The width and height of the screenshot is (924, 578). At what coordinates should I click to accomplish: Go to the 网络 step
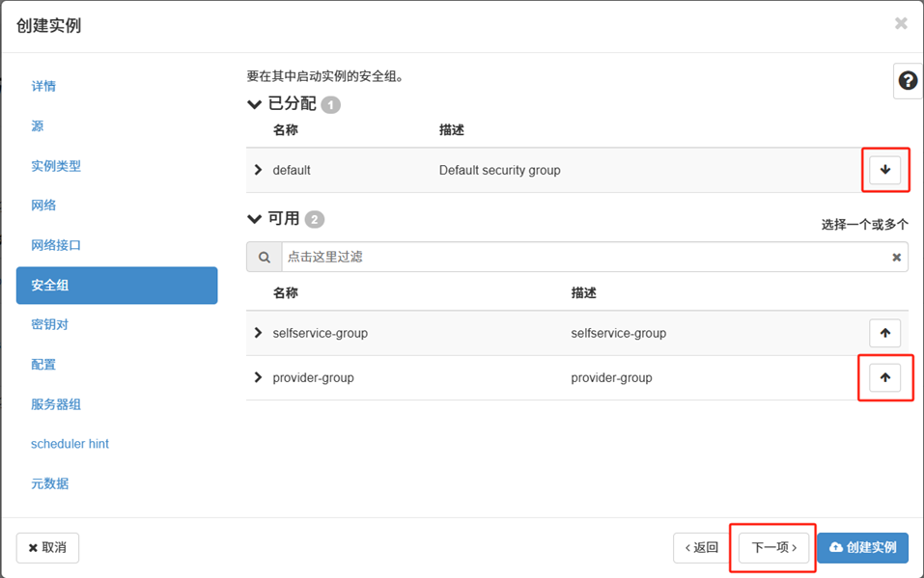[43, 205]
